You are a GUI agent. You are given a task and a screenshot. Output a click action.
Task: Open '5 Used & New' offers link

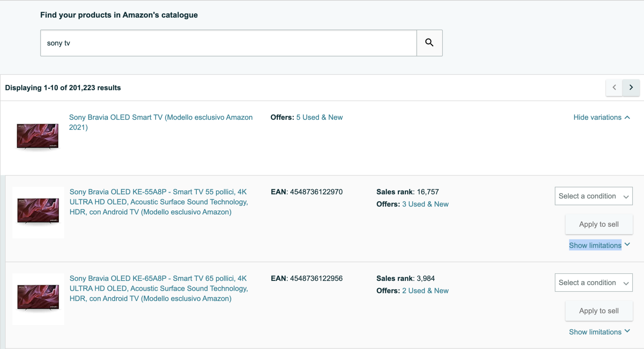click(x=319, y=117)
